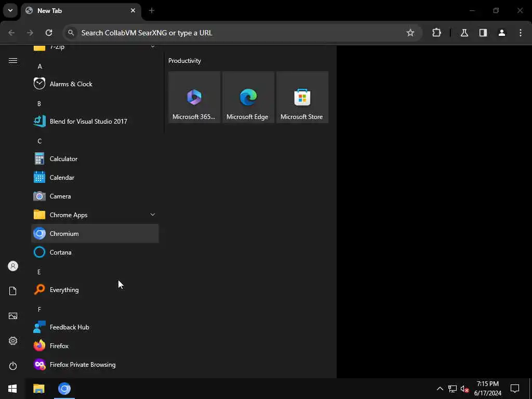This screenshot has width=532, height=399.
Task: Show hidden system tray icons
Action: coord(440,389)
